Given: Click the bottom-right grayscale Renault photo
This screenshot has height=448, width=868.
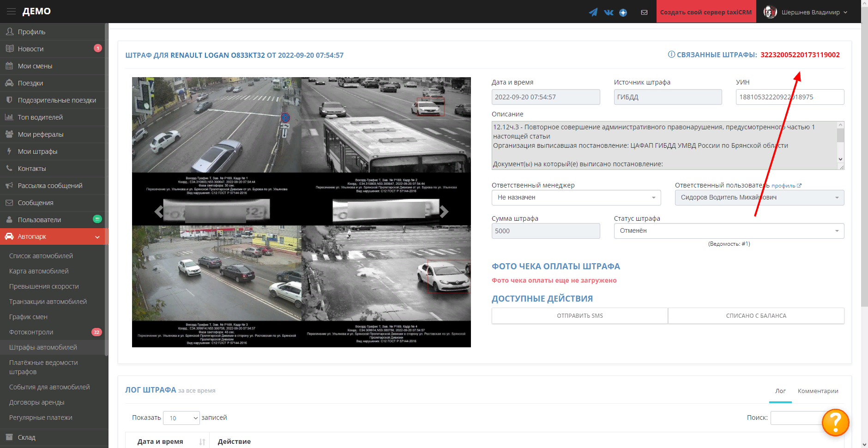Looking at the screenshot, I should point(386,272).
